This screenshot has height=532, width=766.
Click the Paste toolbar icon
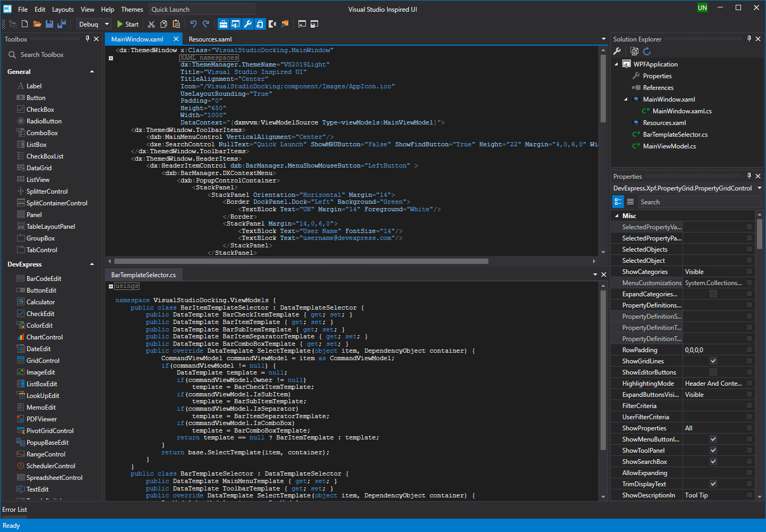point(177,24)
